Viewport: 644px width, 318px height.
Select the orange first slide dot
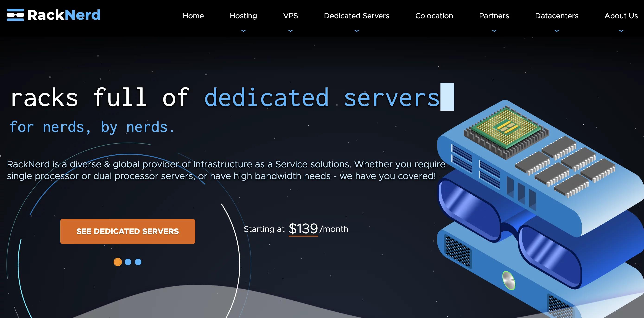click(x=118, y=262)
